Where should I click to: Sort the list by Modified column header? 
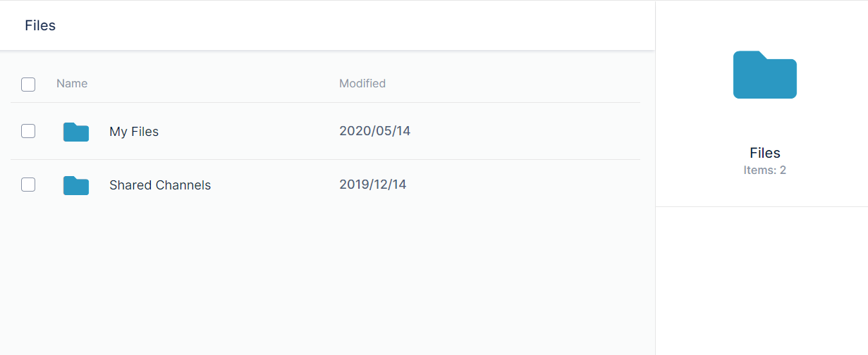click(362, 83)
